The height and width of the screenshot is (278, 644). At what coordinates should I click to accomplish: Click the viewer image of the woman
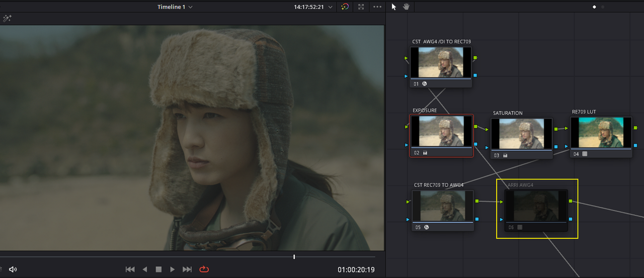(x=193, y=138)
